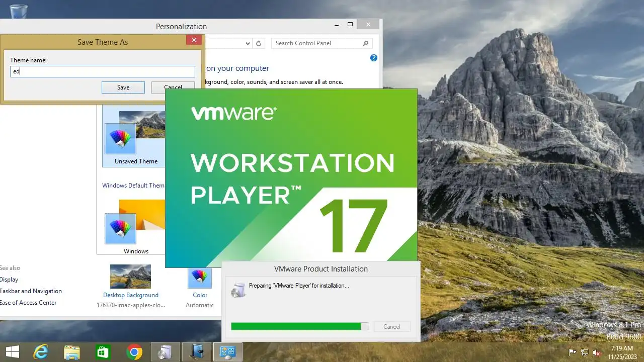
Task: Cancel the Save Theme As dialog
Action: click(x=173, y=87)
